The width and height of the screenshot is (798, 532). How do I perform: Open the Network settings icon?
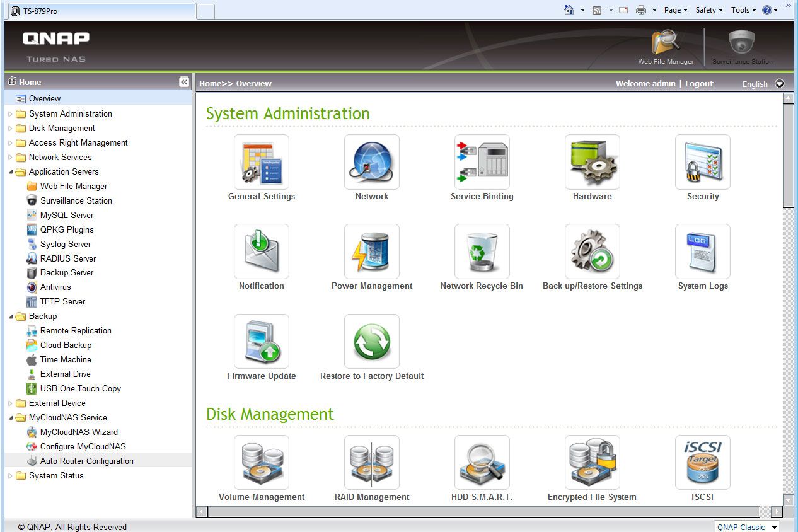(x=372, y=162)
